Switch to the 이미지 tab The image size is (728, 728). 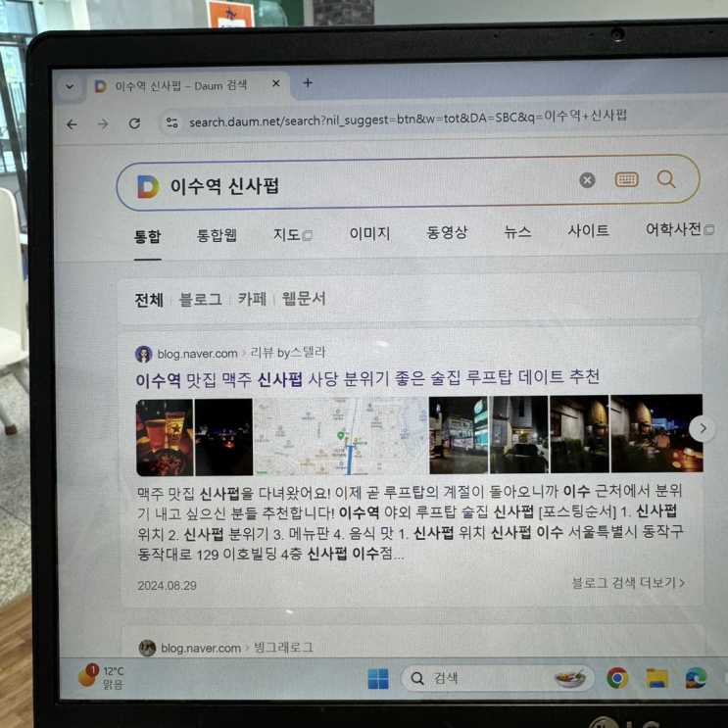click(x=369, y=233)
